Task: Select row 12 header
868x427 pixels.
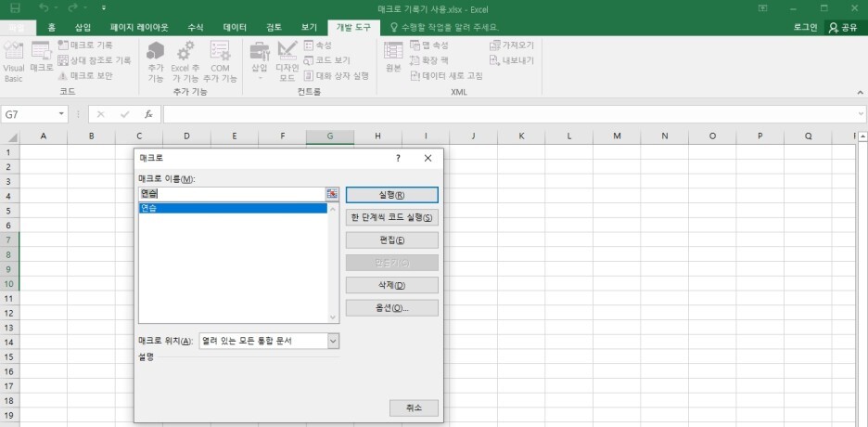Action: (x=9, y=313)
